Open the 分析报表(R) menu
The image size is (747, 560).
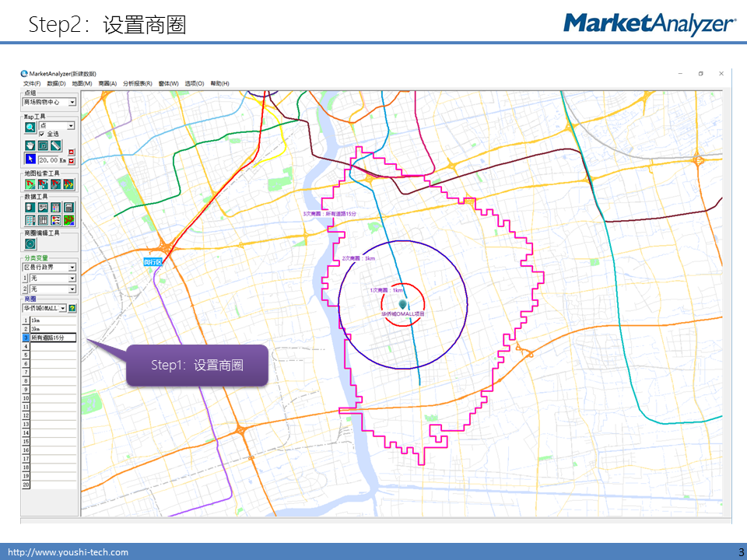[x=138, y=83]
